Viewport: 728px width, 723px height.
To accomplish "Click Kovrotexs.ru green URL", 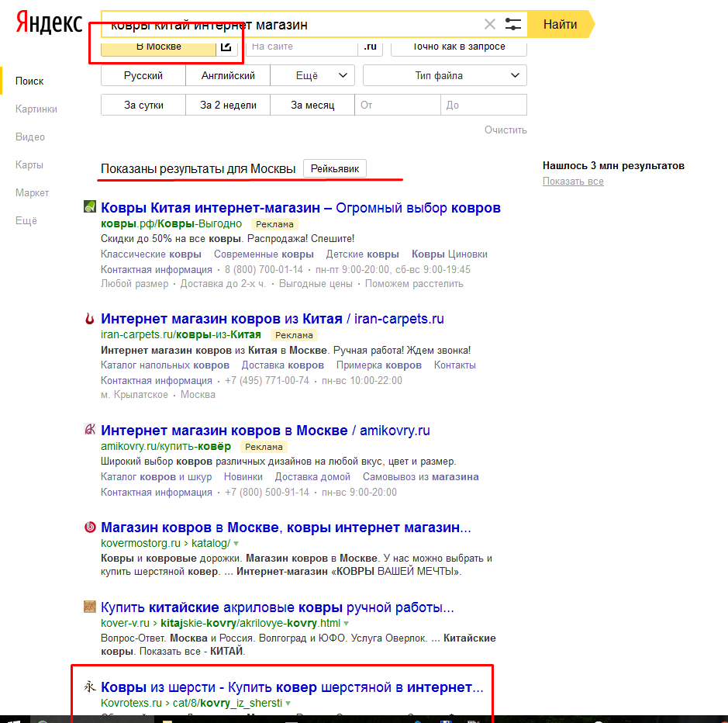I will (x=131, y=703).
